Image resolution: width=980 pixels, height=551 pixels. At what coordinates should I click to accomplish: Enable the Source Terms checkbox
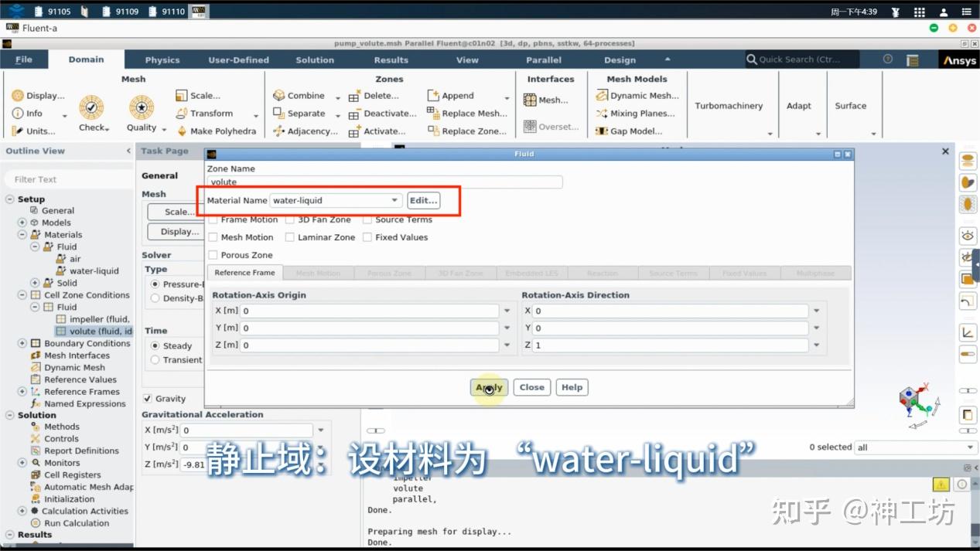click(367, 219)
